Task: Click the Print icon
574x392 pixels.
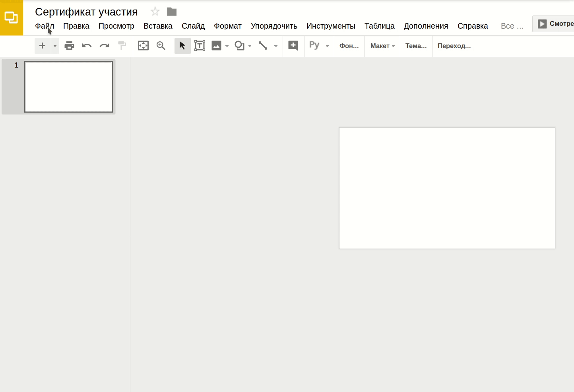Action: tap(70, 46)
